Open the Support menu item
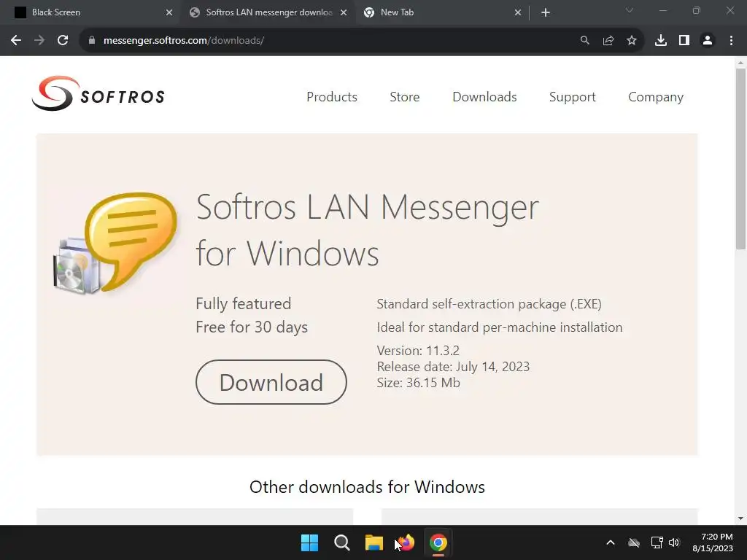 (x=572, y=97)
